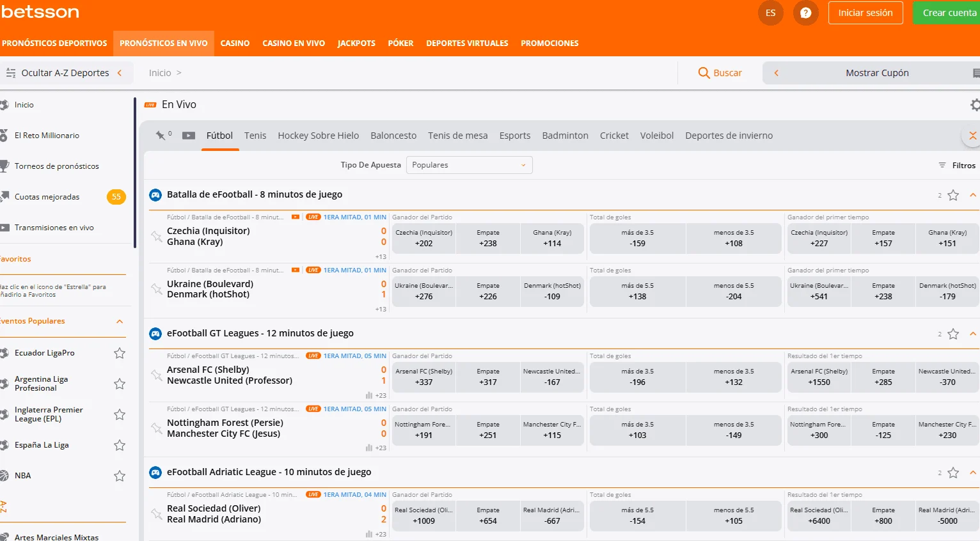This screenshot has width=980, height=541.
Task: Open the Pronósticos Deportivos menu
Action: click(x=54, y=43)
